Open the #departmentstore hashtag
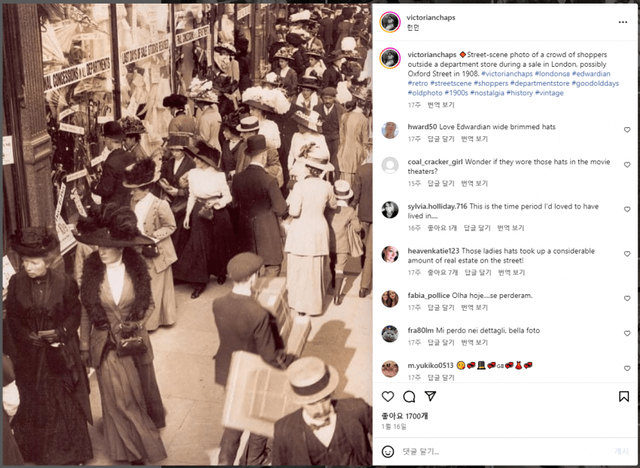The image size is (640, 468). click(x=540, y=83)
